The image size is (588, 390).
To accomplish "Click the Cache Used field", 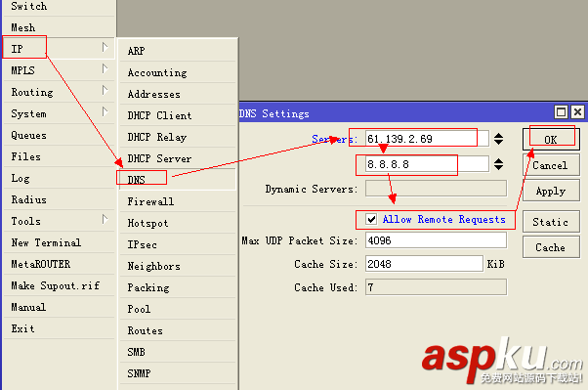I will pyautogui.click(x=436, y=287).
